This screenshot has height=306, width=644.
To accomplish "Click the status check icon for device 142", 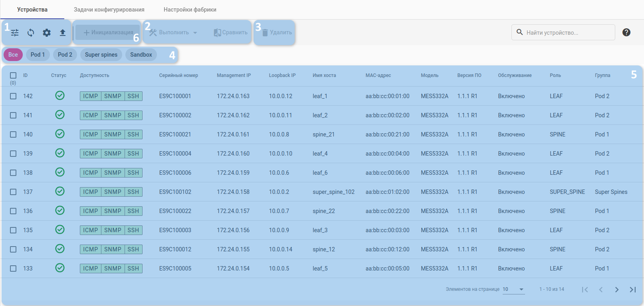I will pyautogui.click(x=60, y=96).
